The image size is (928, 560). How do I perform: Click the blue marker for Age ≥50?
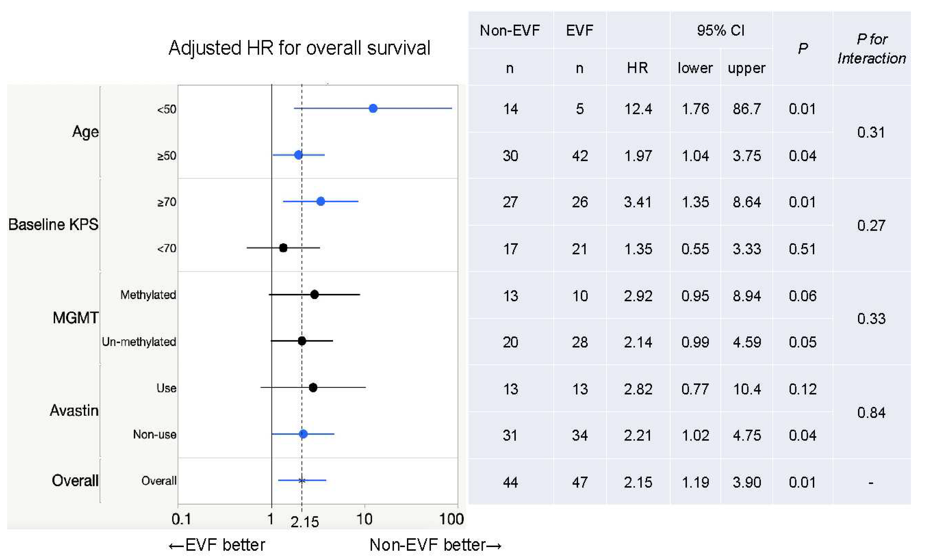click(298, 155)
